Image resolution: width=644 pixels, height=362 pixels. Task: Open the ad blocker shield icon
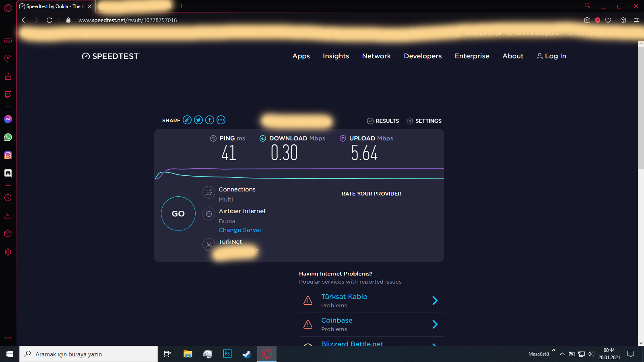coord(598,20)
